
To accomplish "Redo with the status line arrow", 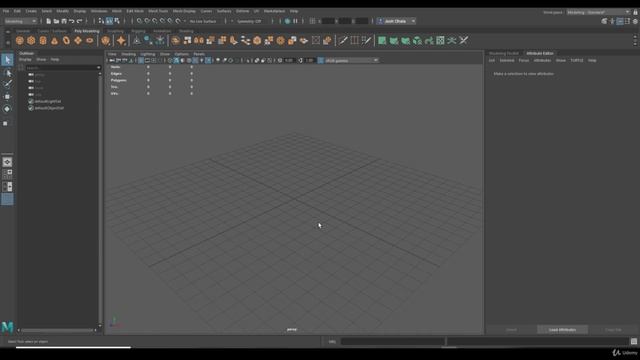I will (80, 21).
